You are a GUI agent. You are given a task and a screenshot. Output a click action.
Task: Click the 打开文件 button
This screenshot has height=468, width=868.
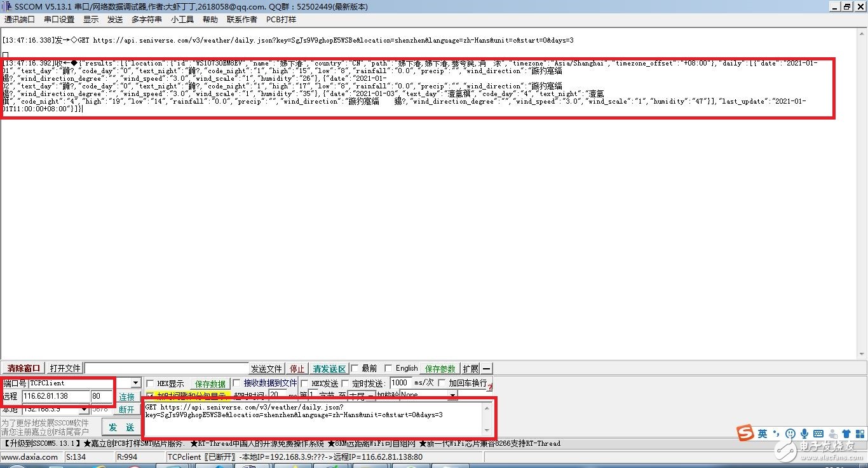(65, 369)
